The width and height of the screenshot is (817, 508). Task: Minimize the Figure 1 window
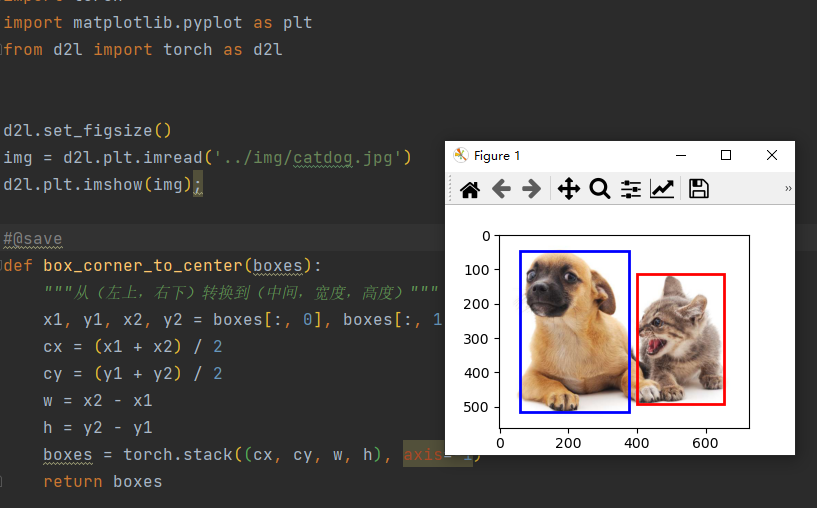click(x=680, y=155)
